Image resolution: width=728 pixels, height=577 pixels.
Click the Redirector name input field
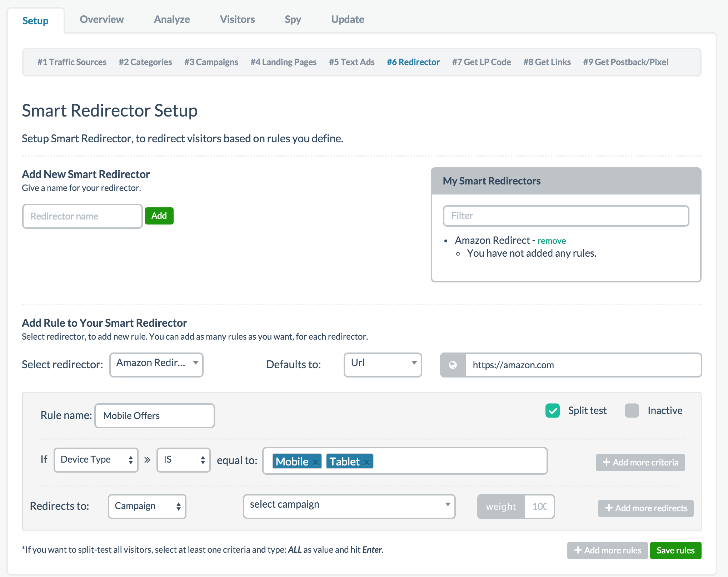point(83,216)
